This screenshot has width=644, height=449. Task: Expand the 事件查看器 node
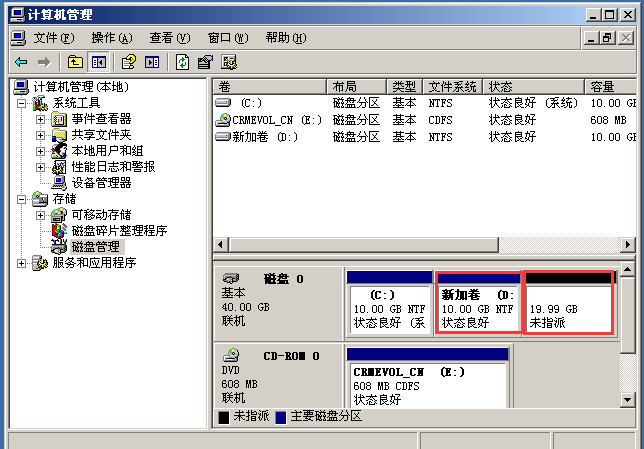point(40,120)
